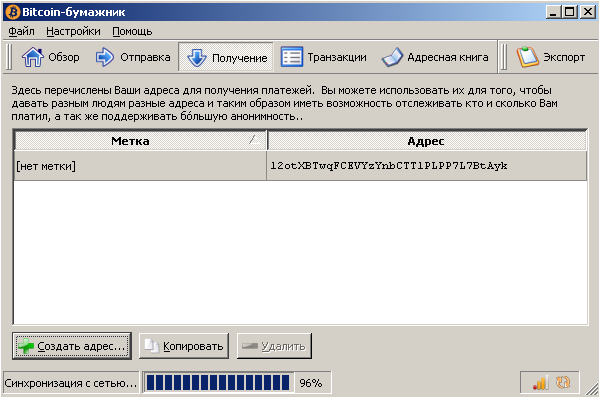
Task: Click the Копировать button
Action: [184, 346]
